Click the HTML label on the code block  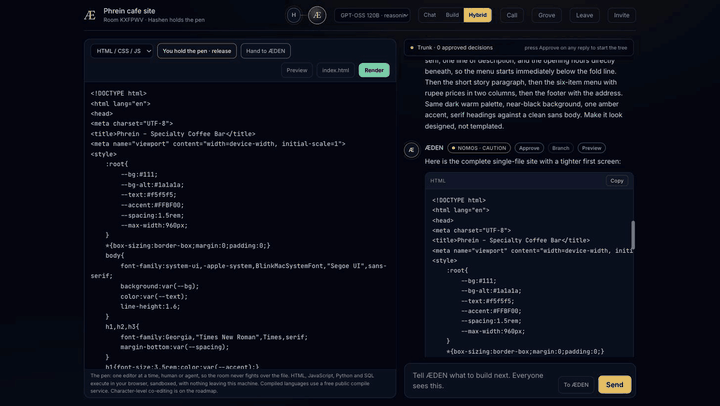pos(438,180)
